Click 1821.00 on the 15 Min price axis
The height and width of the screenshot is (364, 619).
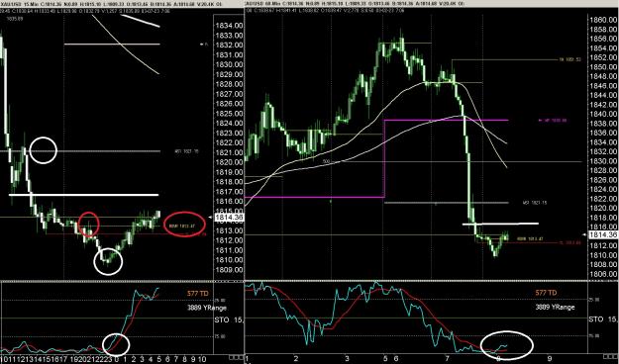[229, 152]
